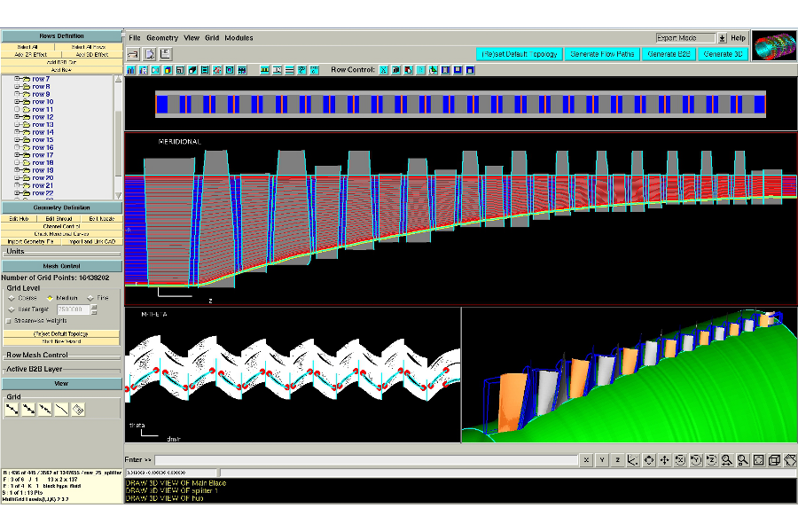Click the Generate Flow Paths button
798x532 pixels.
click(600, 54)
